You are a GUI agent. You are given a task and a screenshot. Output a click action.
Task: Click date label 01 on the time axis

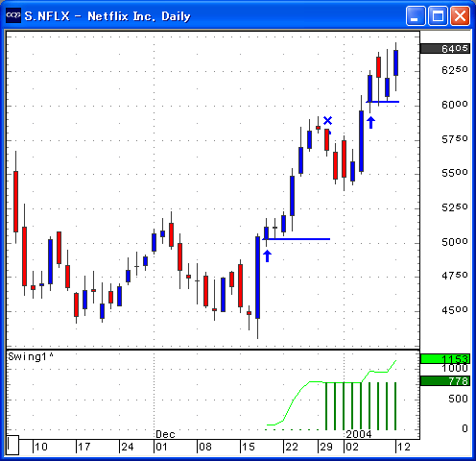point(161,447)
